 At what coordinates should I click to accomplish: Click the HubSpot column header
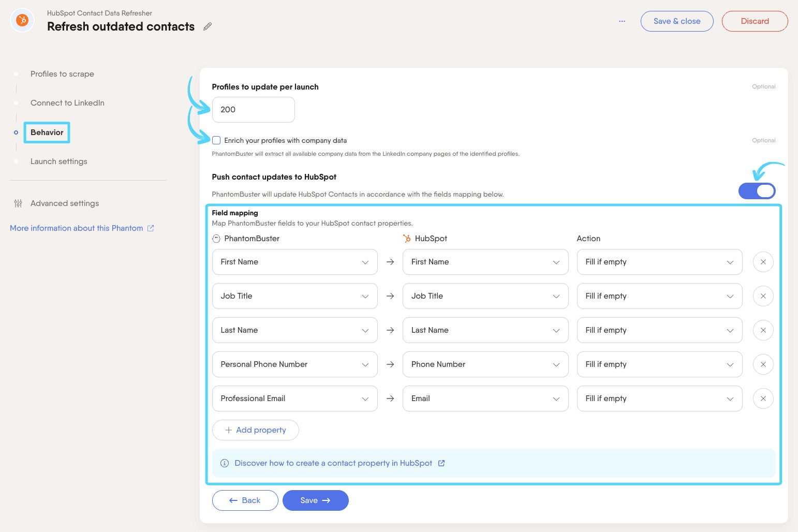click(431, 239)
